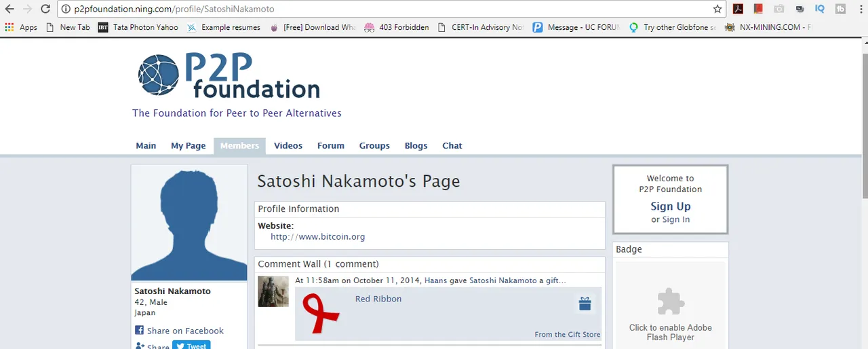Open the Tata Photon Yahoo bookmark
This screenshot has height=349, width=868.
pyautogui.click(x=138, y=27)
